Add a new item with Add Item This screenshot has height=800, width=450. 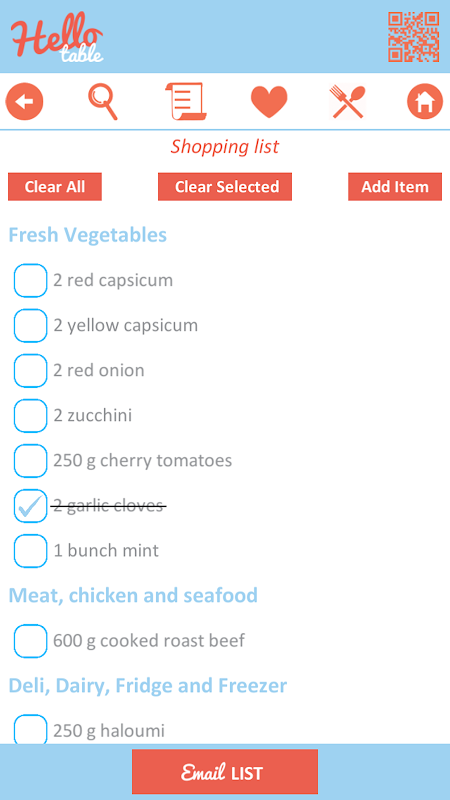click(395, 187)
